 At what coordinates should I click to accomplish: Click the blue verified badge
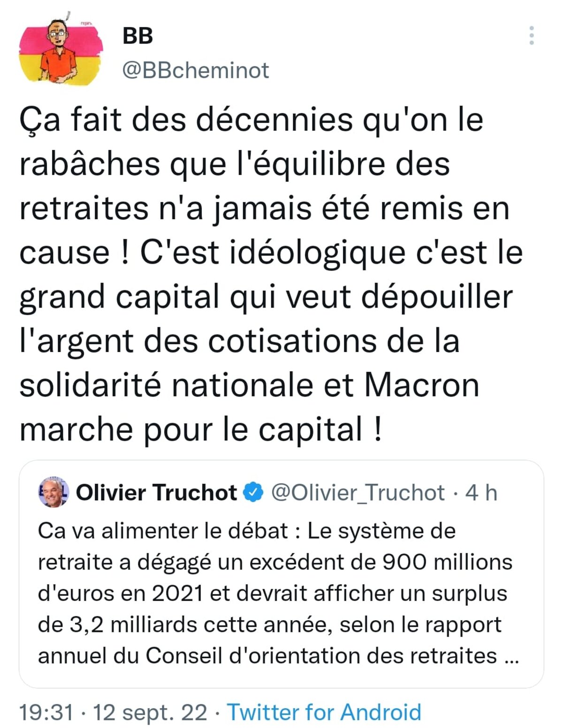click(x=254, y=493)
